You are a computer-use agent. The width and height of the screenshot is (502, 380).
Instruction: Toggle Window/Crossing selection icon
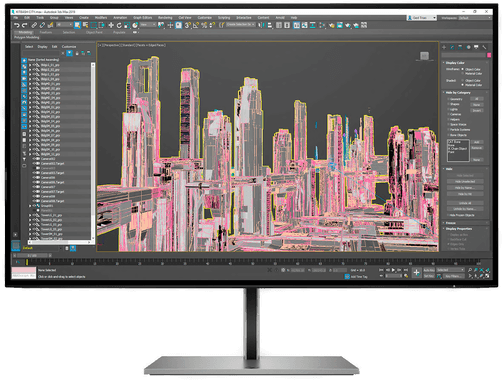tap(101, 25)
